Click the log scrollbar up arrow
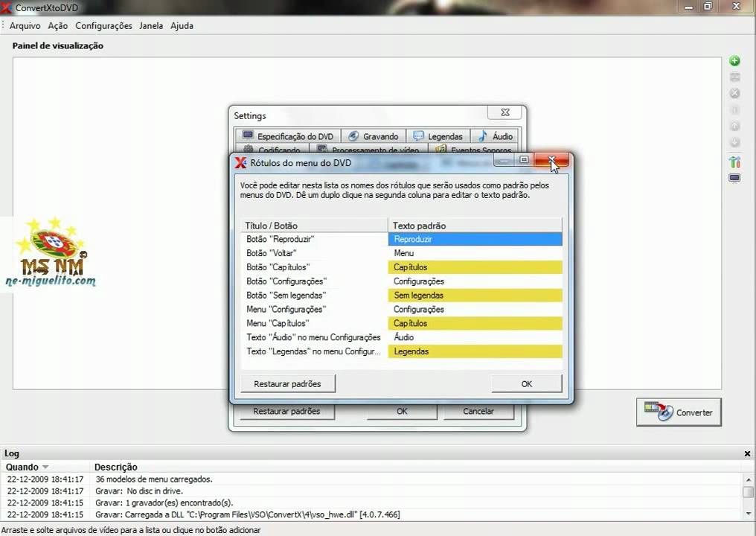This screenshot has height=536, width=756. click(x=748, y=479)
